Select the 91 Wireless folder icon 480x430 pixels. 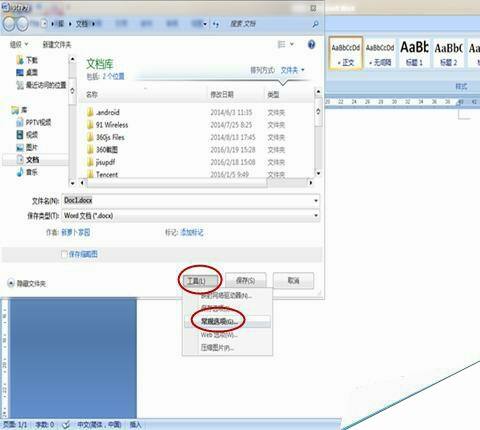90,125
